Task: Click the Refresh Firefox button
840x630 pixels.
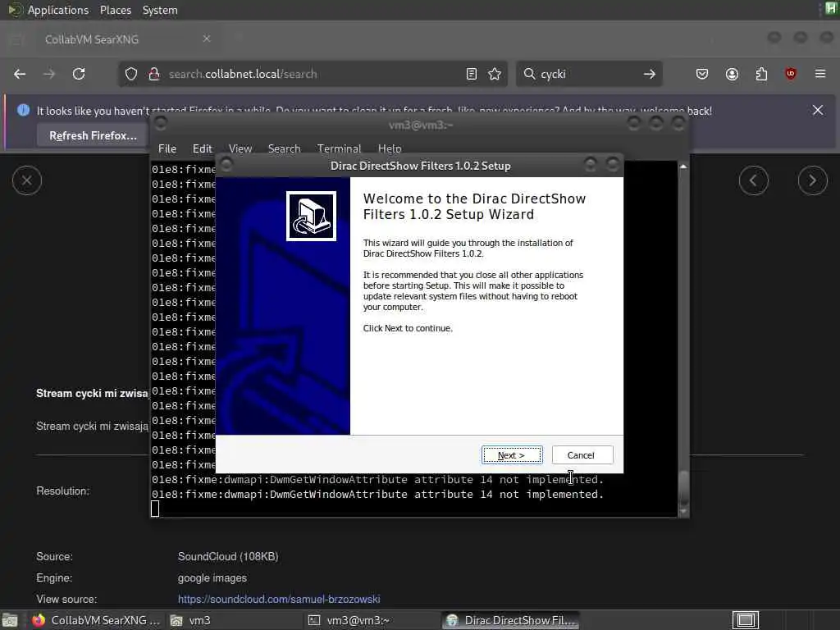Action: click(93, 135)
